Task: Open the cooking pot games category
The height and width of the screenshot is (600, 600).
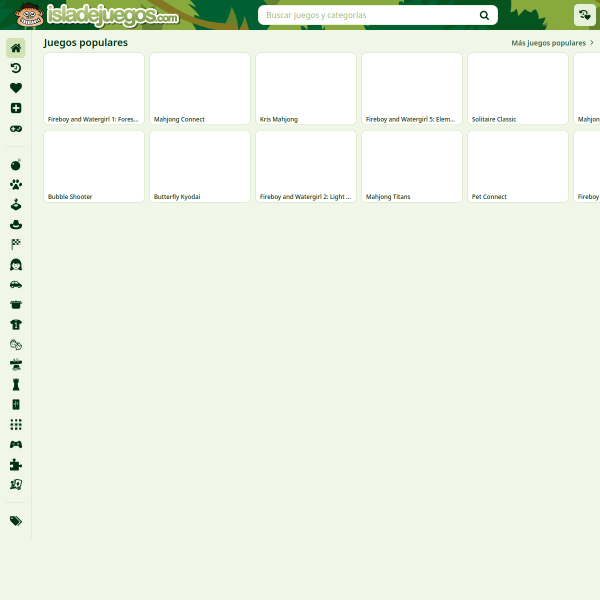Action: click(16, 305)
